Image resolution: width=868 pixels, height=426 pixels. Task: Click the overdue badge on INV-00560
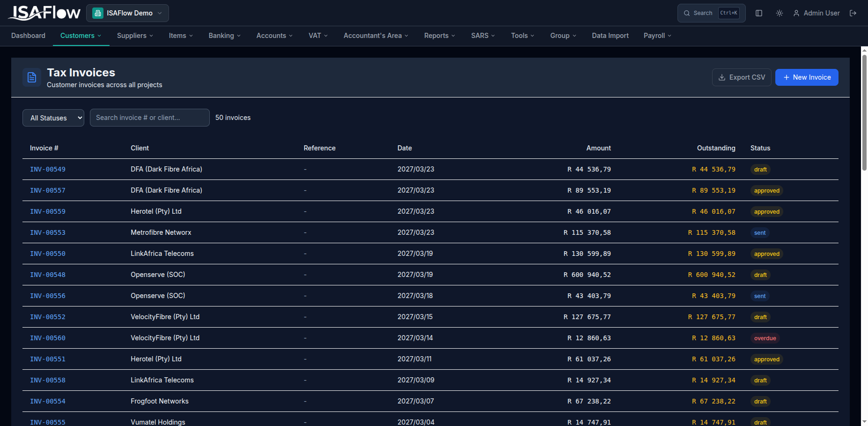765,338
